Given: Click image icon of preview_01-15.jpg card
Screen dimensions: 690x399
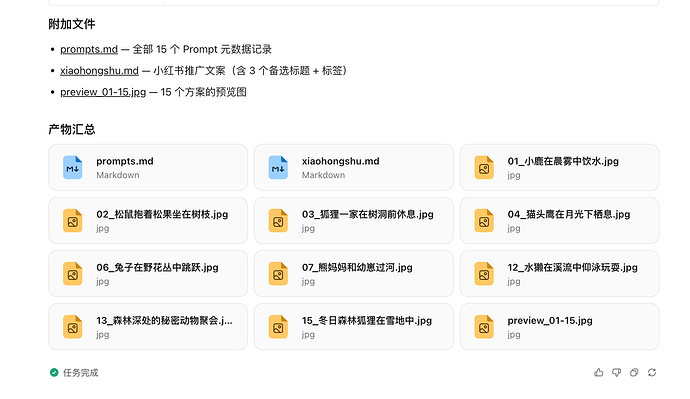Looking at the screenshot, I should (484, 327).
